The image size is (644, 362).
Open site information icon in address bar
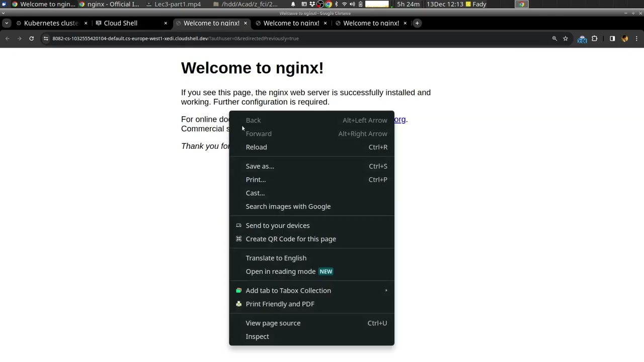[x=46, y=38]
